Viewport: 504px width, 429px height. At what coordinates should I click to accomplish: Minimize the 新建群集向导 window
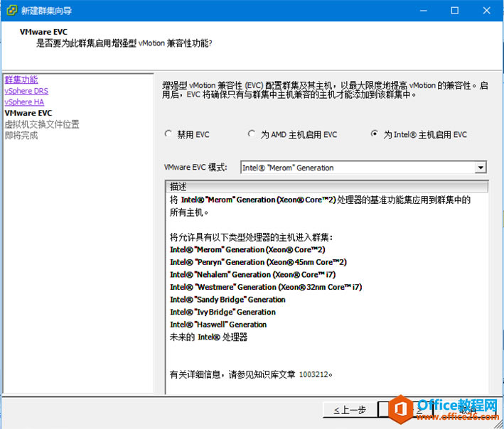pyautogui.click(x=424, y=11)
